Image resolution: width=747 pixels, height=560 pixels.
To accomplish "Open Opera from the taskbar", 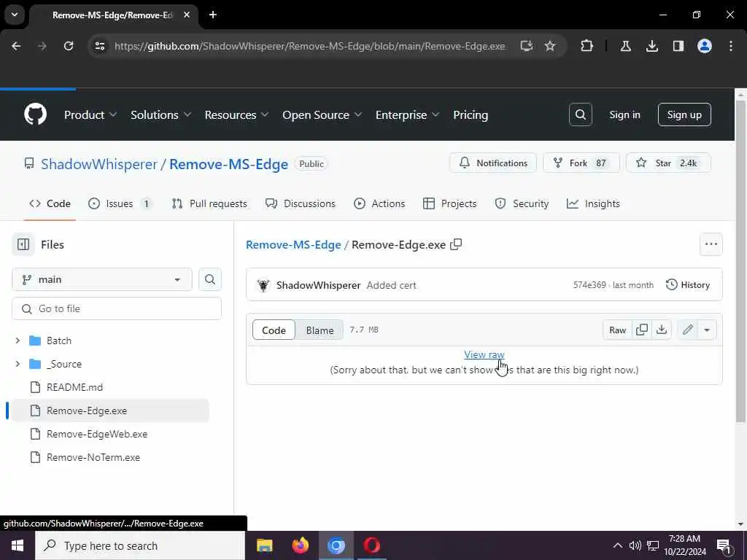I will point(371,545).
